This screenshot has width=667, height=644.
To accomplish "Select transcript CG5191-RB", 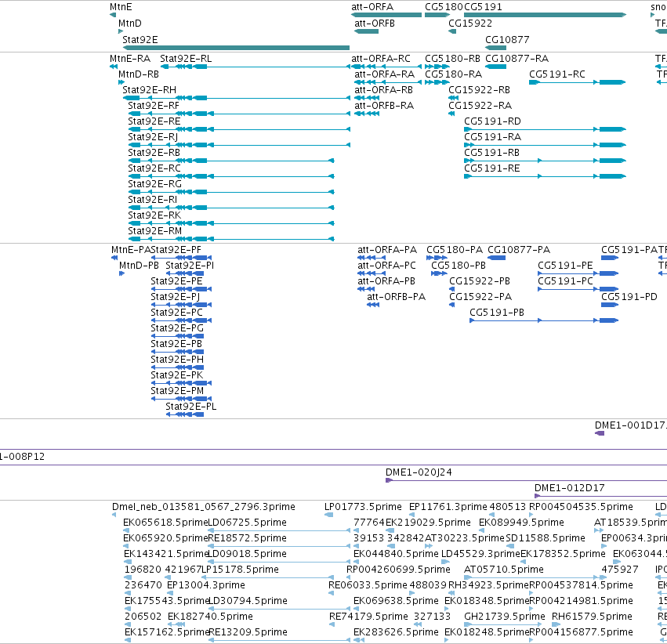I will tap(545, 161).
